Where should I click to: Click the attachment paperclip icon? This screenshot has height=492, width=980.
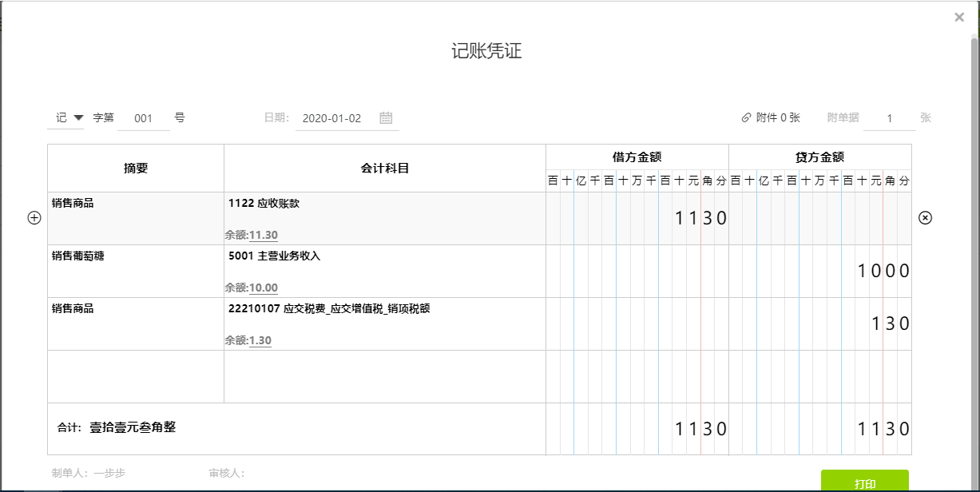747,118
